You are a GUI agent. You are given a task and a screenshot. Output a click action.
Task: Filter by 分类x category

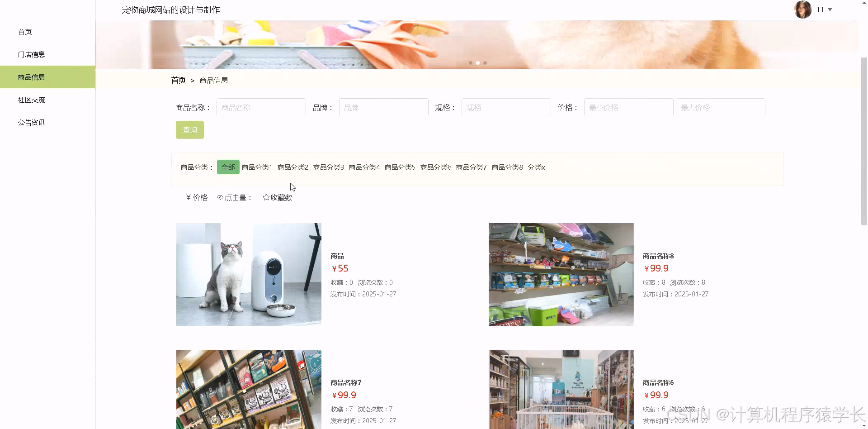pos(537,167)
